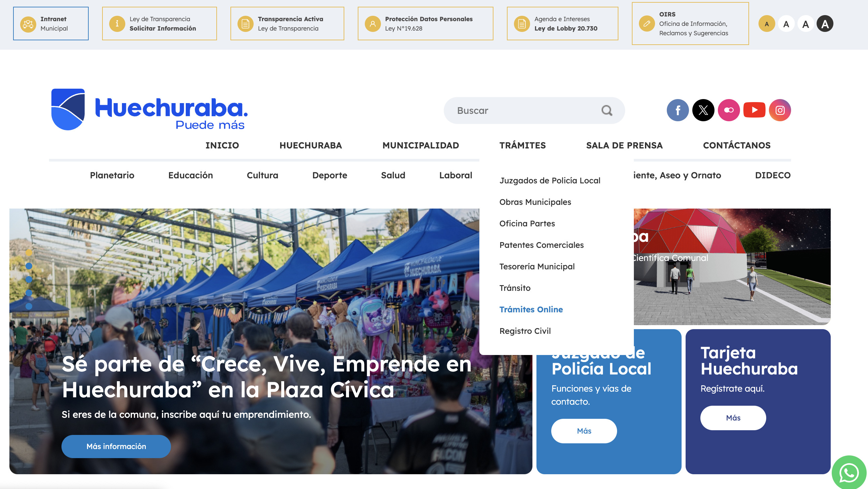Open the Instagram social icon

(780, 110)
